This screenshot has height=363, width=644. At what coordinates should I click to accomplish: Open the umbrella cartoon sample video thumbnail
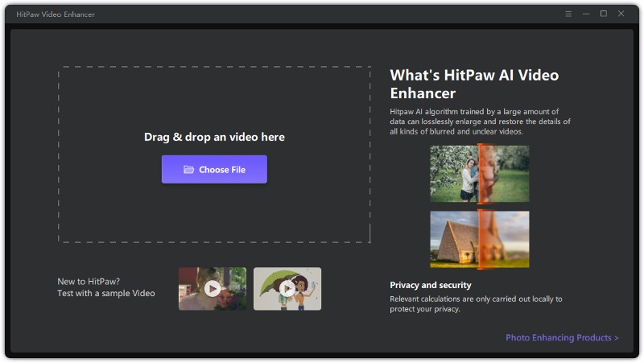click(287, 289)
